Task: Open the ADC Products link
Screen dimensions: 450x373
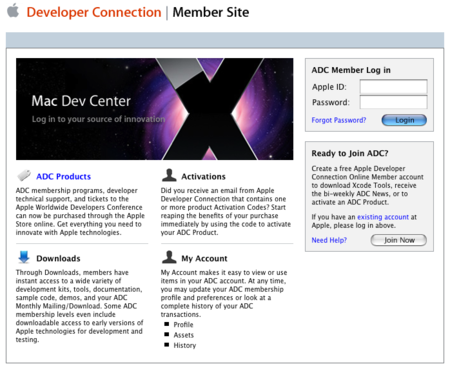Action: (63, 177)
